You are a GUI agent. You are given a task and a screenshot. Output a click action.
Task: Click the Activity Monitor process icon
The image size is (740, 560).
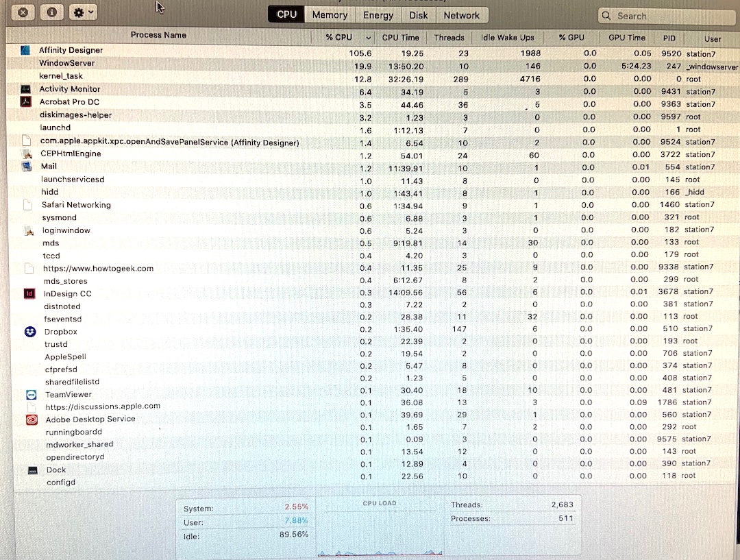[25, 89]
